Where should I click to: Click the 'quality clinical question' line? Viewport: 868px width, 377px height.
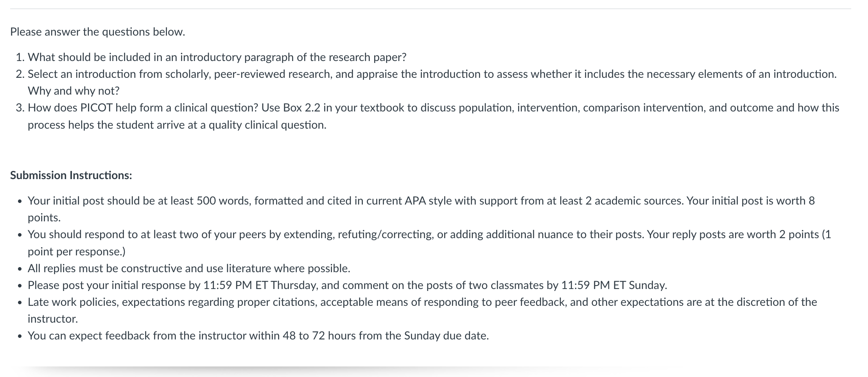coord(177,125)
